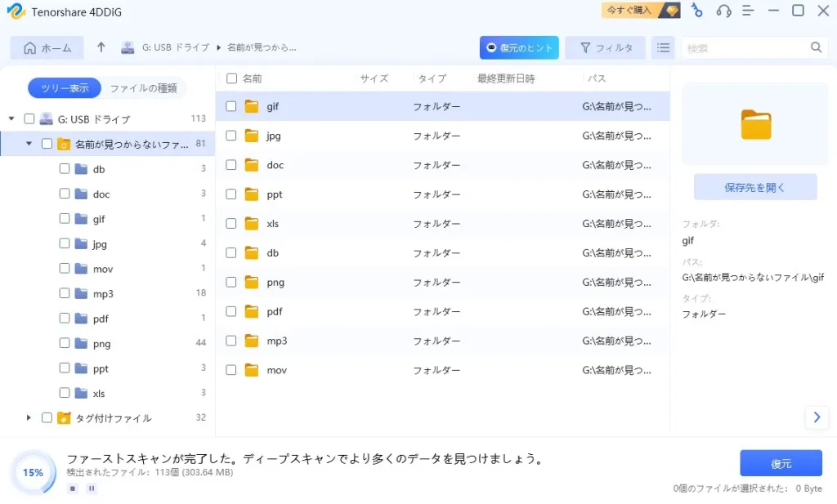Click the search magnifier icon

816,48
